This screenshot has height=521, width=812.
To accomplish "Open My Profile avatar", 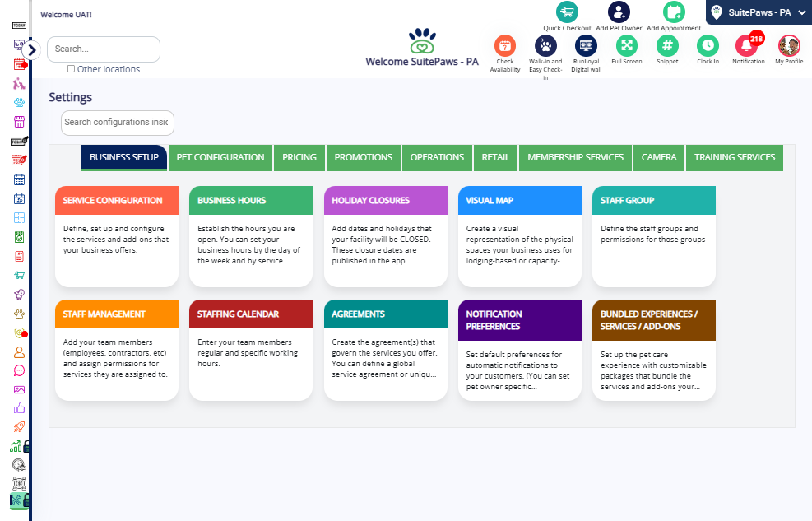I will click(789, 46).
